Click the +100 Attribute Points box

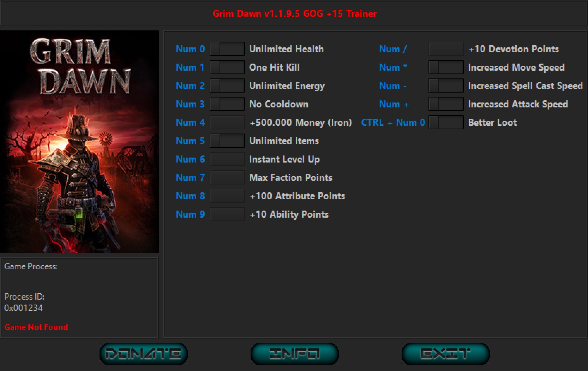[227, 196]
